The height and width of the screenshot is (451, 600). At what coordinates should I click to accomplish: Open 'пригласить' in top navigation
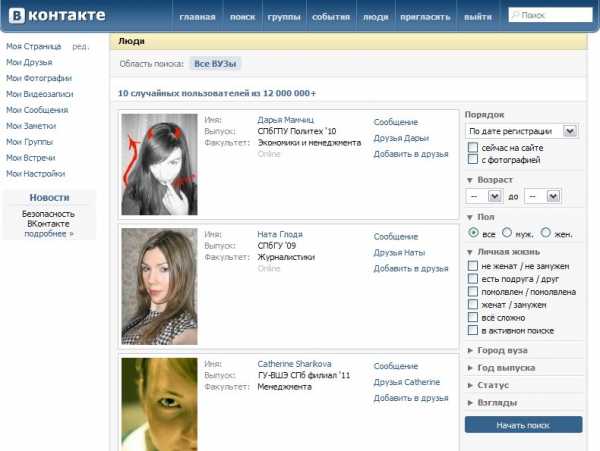click(x=425, y=17)
